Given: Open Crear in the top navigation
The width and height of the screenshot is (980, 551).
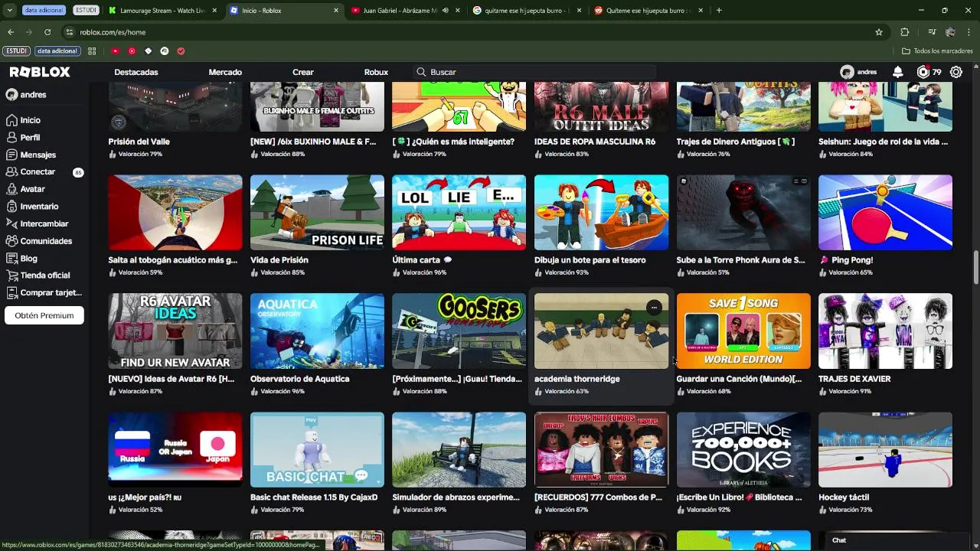Looking at the screenshot, I should click(x=303, y=72).
